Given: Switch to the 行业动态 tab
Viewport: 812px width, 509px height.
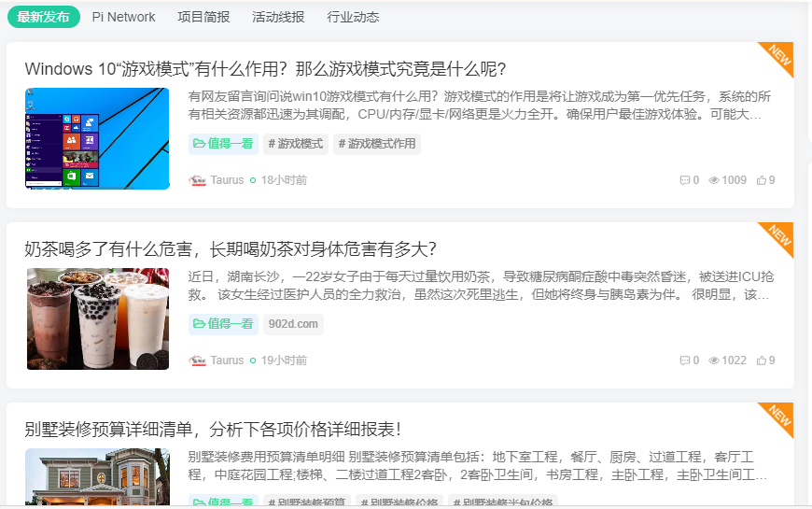Looking at the screenshot, I should [353, 17].
